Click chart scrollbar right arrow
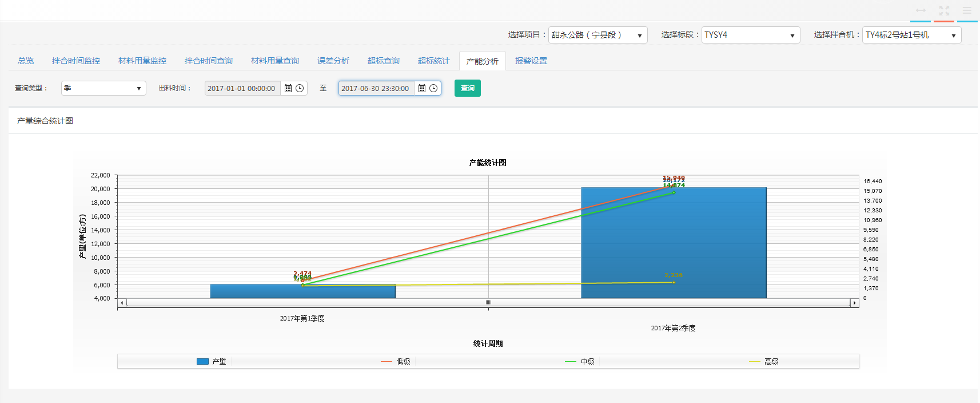This screenshot has height=403, width=980. (854, 302)
